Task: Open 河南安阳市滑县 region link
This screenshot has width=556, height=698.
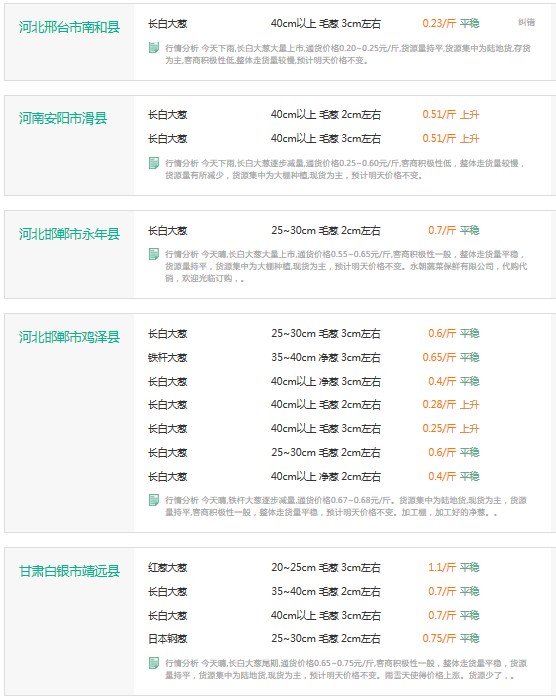Action: [x=63, y=118]
